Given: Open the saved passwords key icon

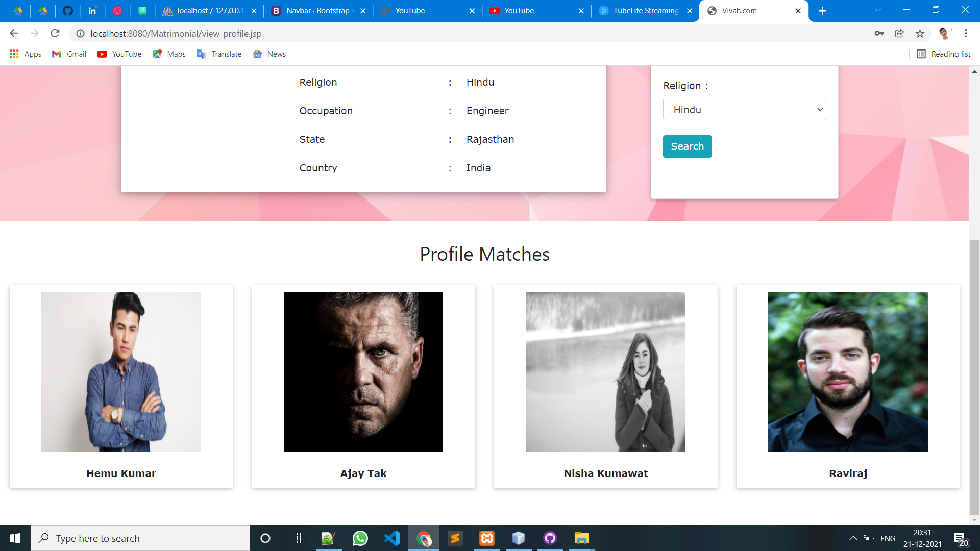Looking at the screenshot, I should (879, 34).
